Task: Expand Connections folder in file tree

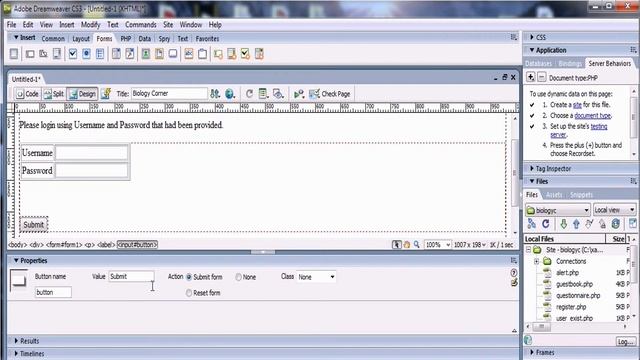Action: coord(536,261)
